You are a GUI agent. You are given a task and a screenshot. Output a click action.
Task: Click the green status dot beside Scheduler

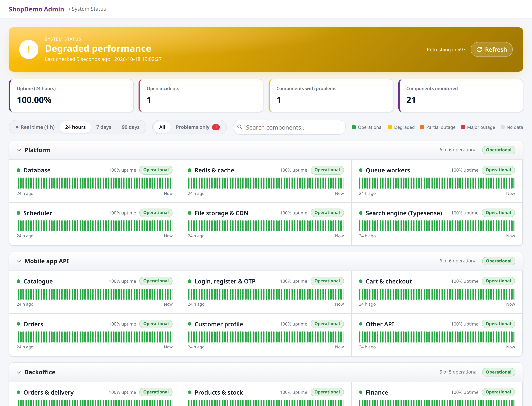18,213
